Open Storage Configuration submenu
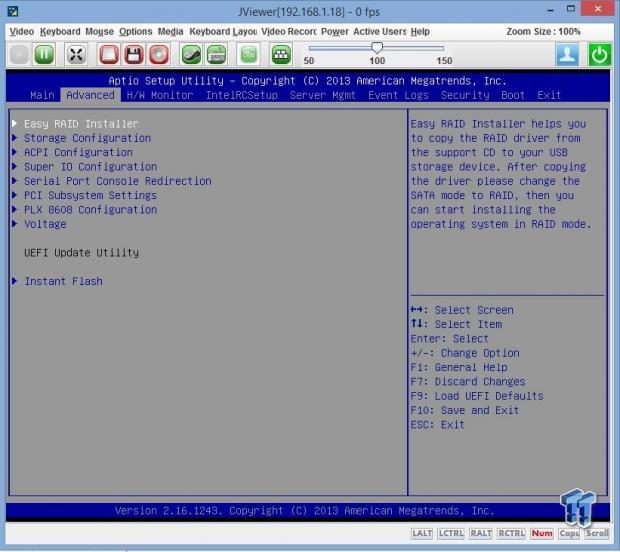 [x=87, y=138]
